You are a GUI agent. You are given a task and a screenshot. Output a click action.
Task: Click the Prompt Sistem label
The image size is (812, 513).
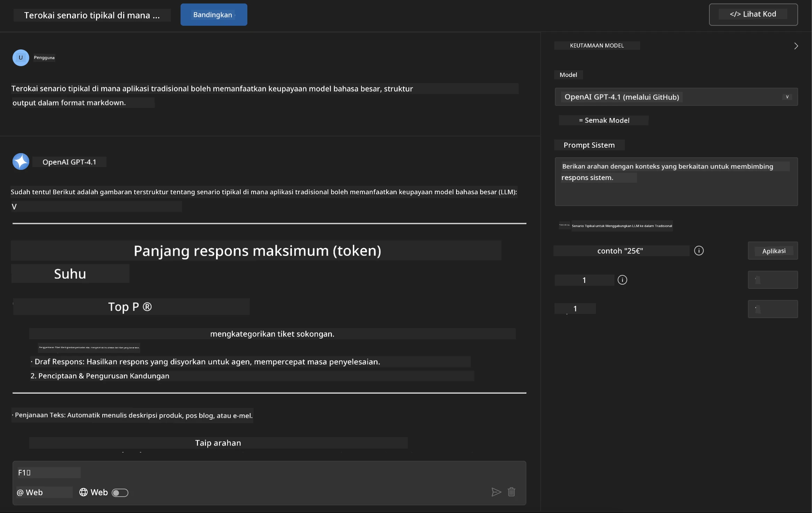pos(589,145)
